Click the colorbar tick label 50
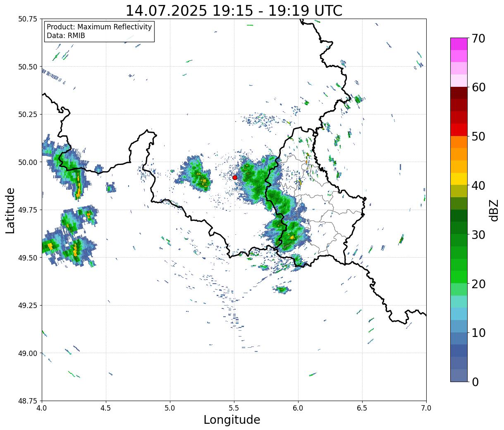The height and width of the screenshot is (430, 504). click(478, 136)
